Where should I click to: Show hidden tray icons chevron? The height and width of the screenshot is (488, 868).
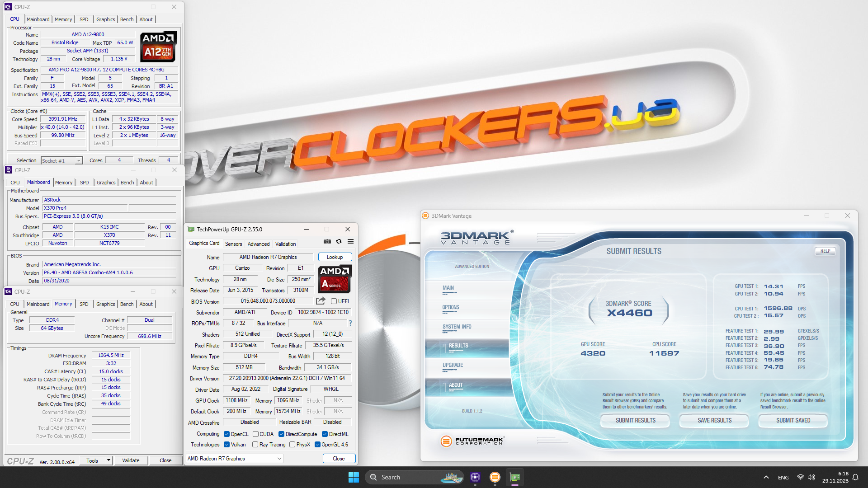click(x=766, y=477)
